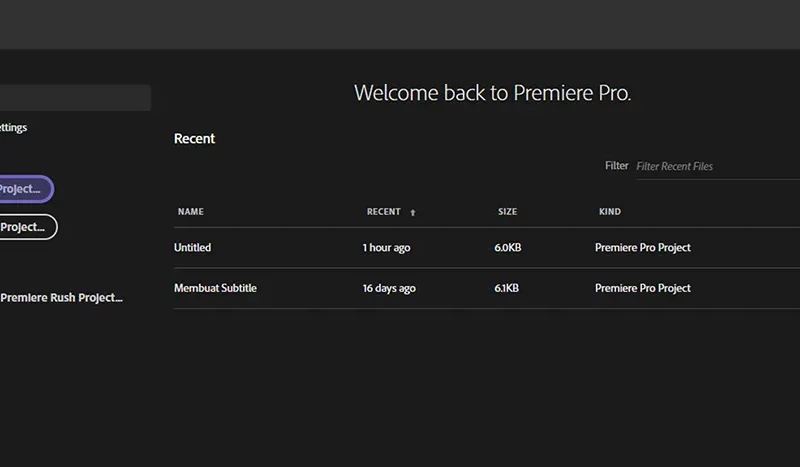Viewport: 800px width, 467px height.
Task: Click the partially visible Settings link
Action: (x=13, y=128)
